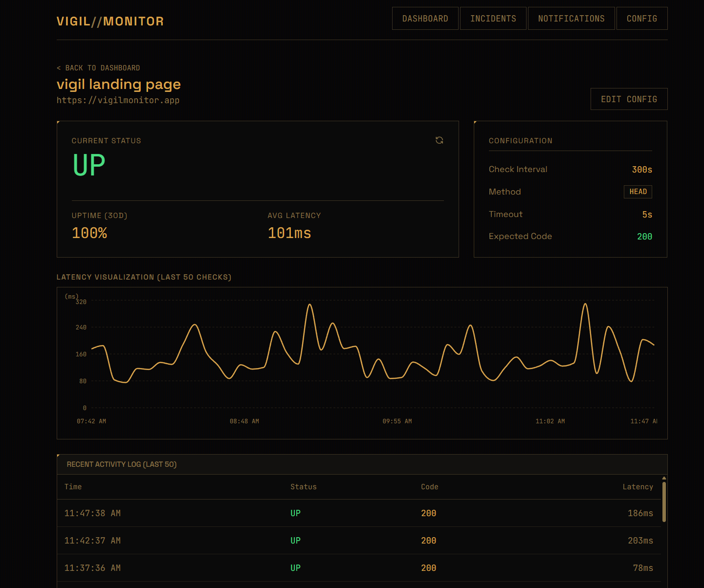704x588 pixels.
Task: Select the 11:37:36 AM log row time
Action: (92, 568)
